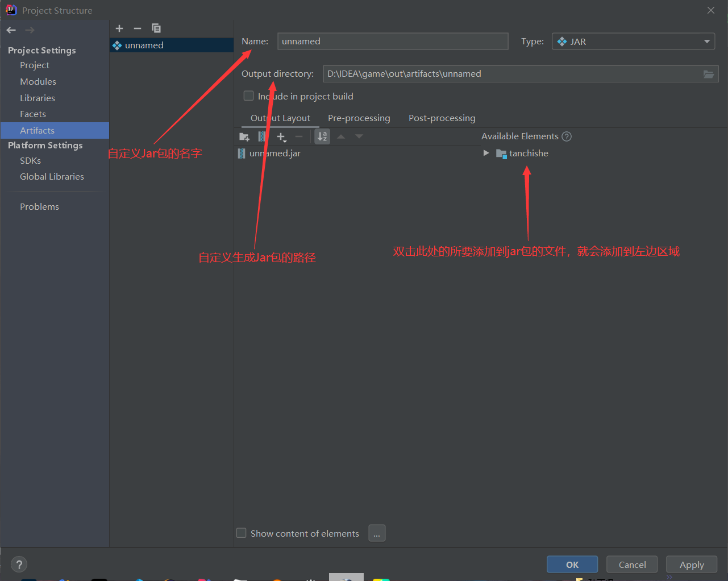This screenshot has width=728, height=581.
Task: Toggle Include in project build checkbox
Action: pos(248,96)
